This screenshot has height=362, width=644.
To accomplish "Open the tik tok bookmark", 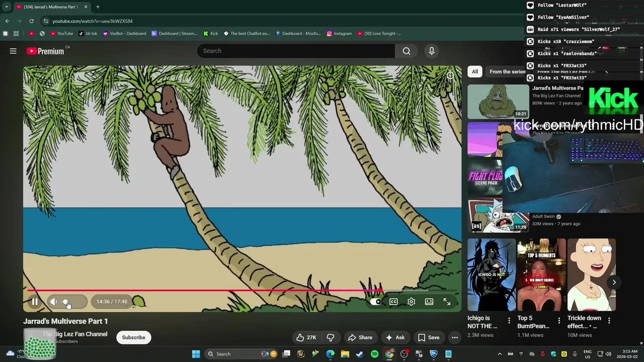I will coord(88,34).
